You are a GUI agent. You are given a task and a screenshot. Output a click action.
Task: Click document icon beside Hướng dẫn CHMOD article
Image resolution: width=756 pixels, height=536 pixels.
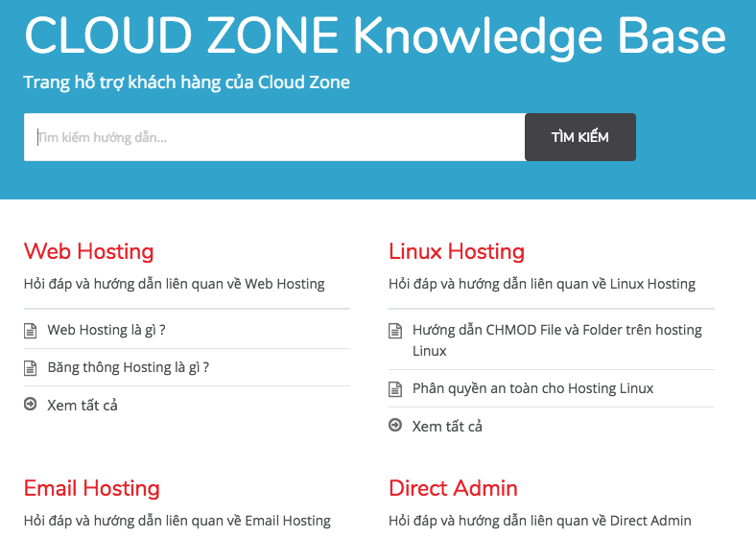395,331
